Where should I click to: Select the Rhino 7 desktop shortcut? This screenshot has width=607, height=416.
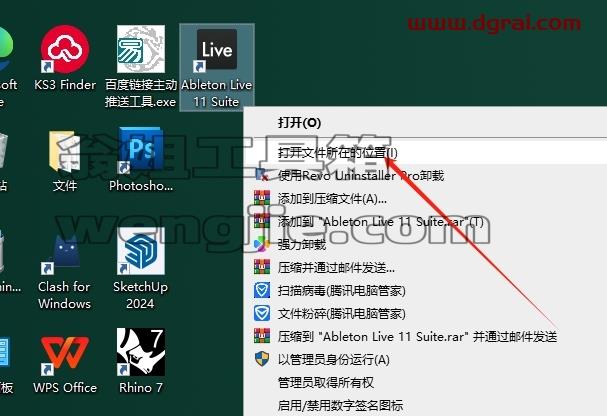pyautogui.click(x=141, y=361)
